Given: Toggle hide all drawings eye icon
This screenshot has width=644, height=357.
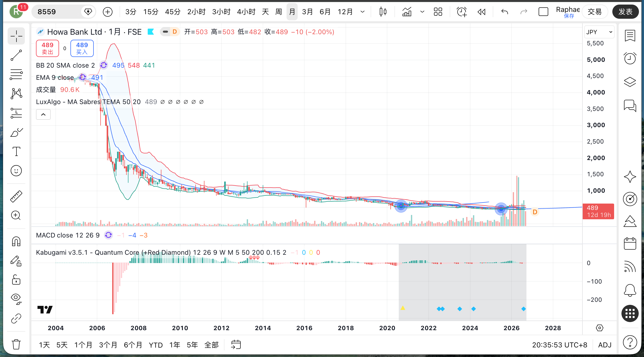Looking at the screenshot, I should (x=16, y=299).
